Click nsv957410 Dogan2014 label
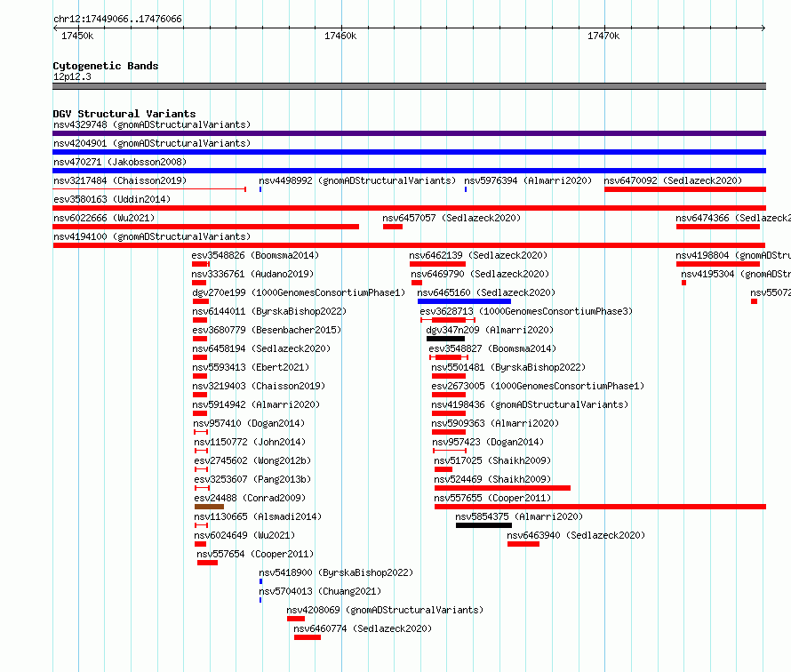 click(x=249, y=423)
